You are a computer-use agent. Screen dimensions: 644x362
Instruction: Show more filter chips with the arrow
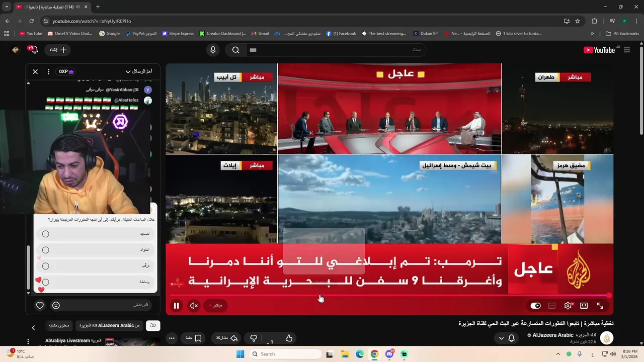point(33,328)
